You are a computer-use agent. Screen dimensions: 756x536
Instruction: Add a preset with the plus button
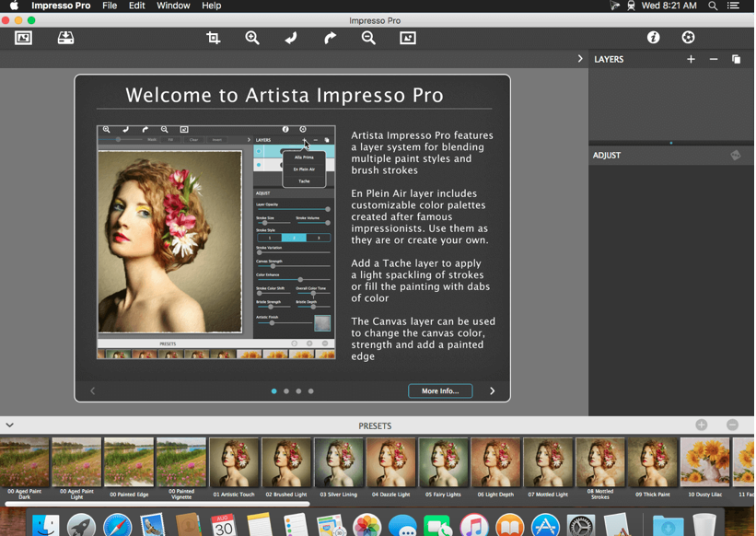click(x=702, y=425)
